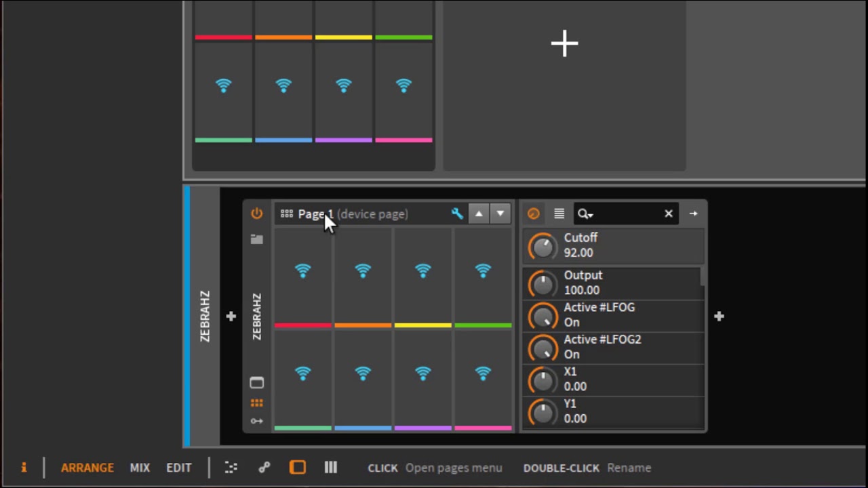868x488 pixels.
Task: Click device panel pink remote slot
Action: click(483, 380)
